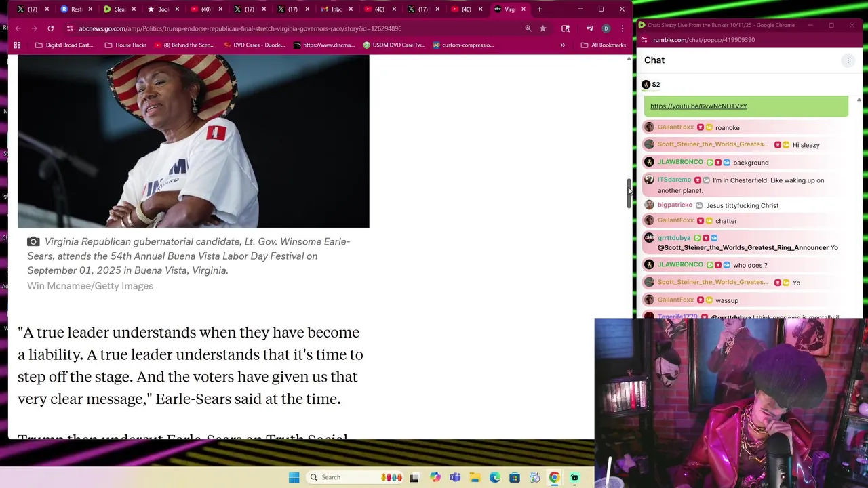Open the Chrome profile avatar D
This screenshot has height=488, width=868.
pos(606,28)
